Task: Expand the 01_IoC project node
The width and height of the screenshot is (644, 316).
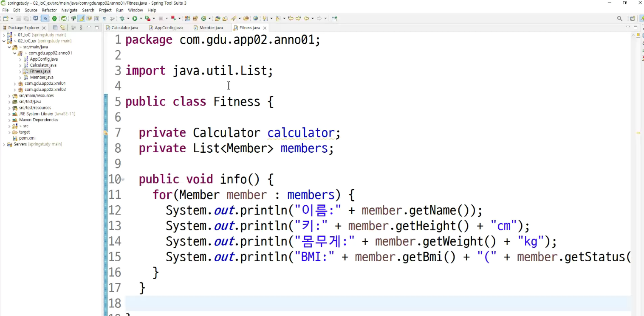Action: (x=4, y=35)
